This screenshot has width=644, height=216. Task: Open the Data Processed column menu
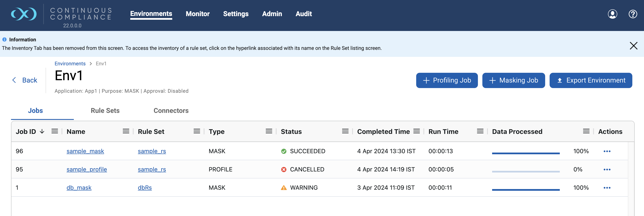point(586,131)
